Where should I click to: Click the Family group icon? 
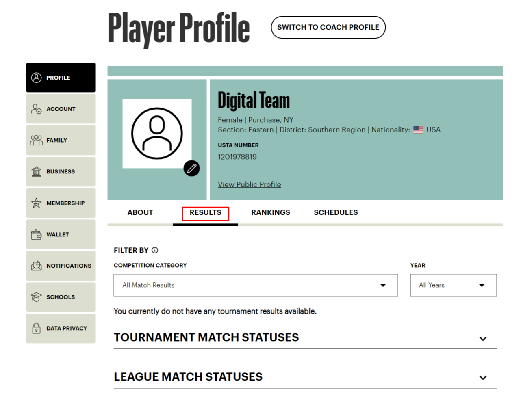coord(36,140)
